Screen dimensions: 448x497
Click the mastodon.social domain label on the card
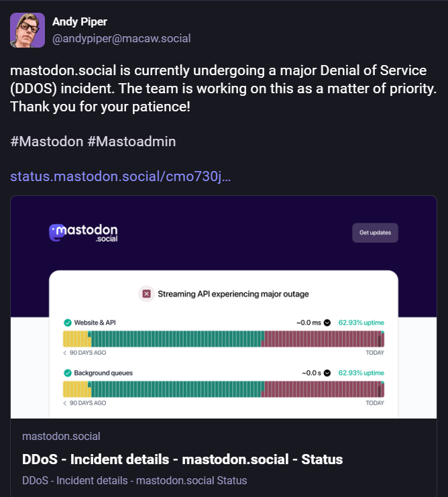61,437
